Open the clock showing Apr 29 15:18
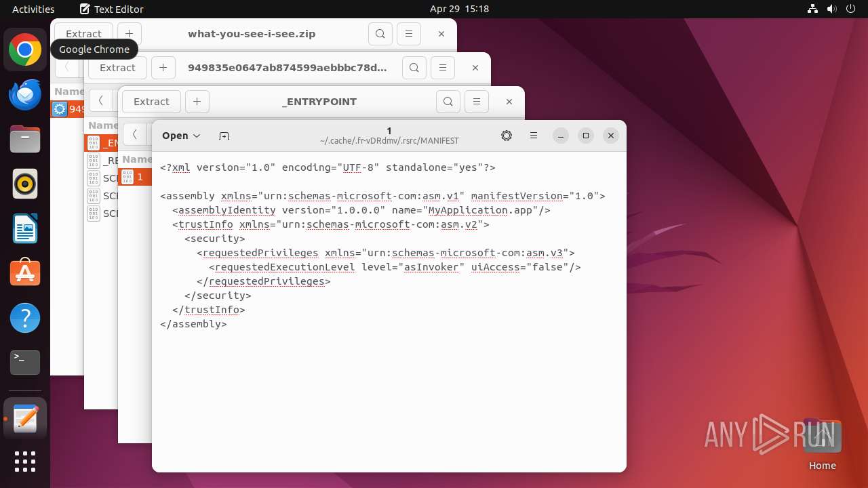 point(459,9)
